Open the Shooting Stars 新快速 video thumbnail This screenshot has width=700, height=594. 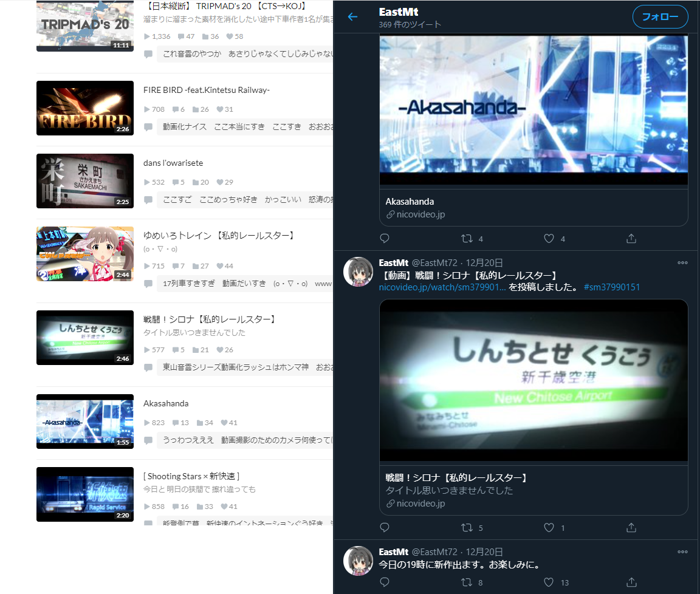(x=85, y=494)
